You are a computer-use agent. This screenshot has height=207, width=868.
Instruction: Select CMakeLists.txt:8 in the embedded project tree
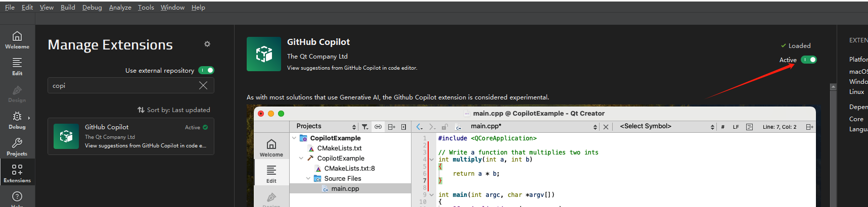pyautogui.click(x=349, y=168)
